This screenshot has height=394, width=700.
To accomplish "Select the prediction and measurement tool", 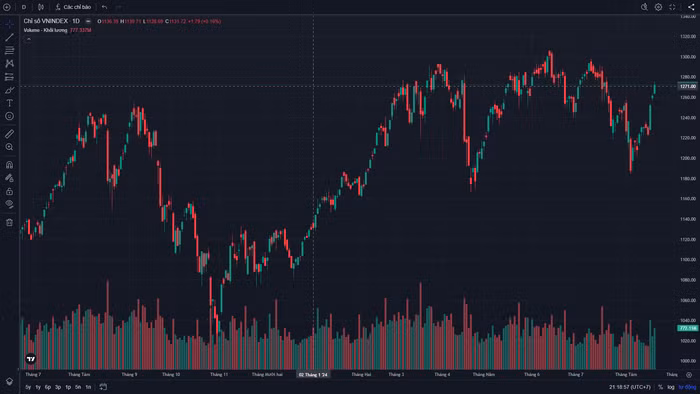I will pos(9,77).
